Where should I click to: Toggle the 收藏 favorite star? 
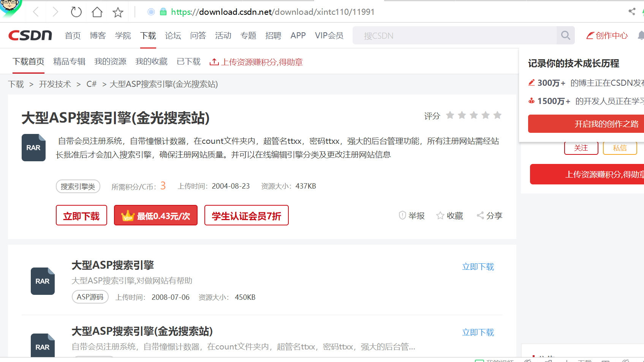440,216
